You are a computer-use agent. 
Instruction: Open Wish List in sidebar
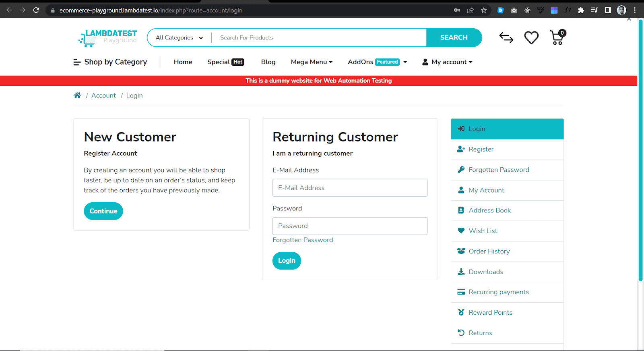click(507, 231)
